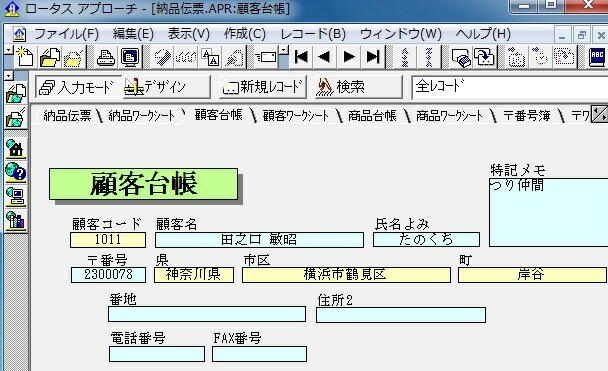The image size is (608, 371).
Task: Jump to last record arrow button
Action: tap(373, 57)
